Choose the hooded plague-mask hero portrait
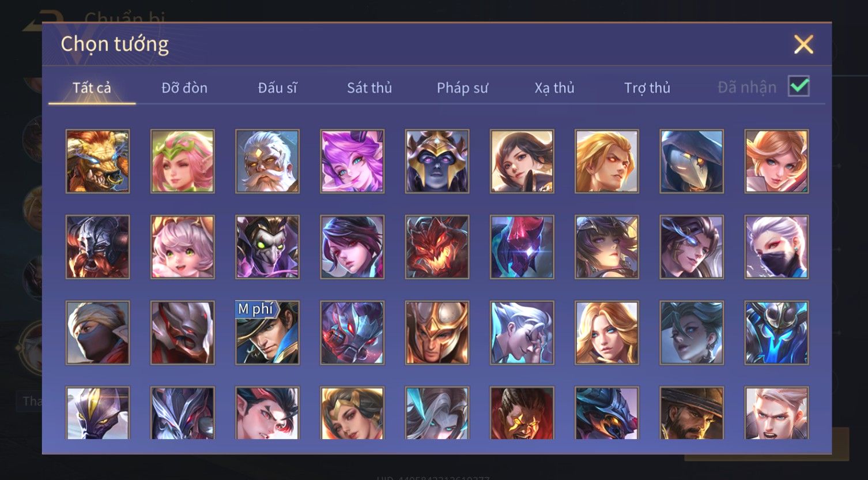The image size is (868, 480). (x=692, y=161)
